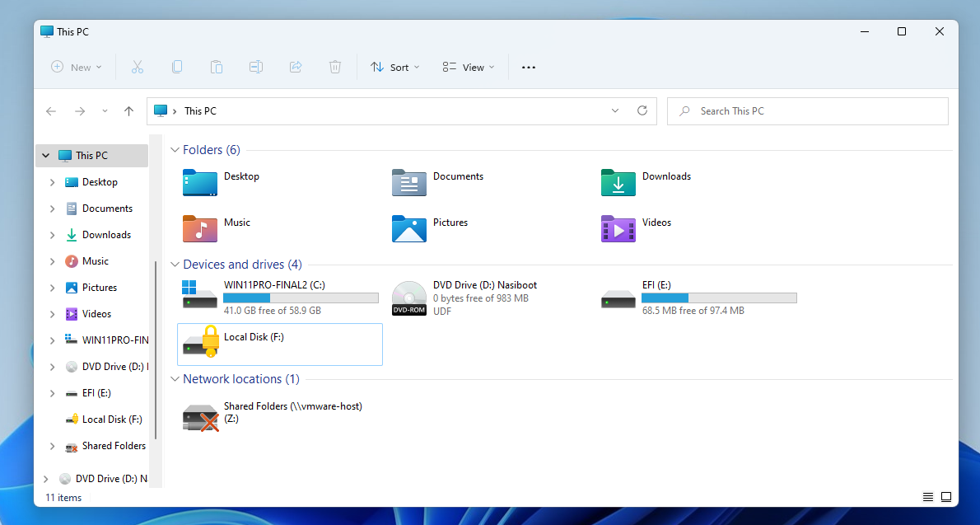Click the '11 items' status text
The width and height of the screenshot is (980, 525).
63,498
